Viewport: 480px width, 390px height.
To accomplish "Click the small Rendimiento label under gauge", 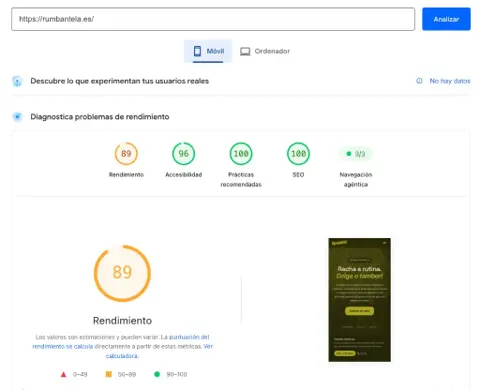I will tap(126, 175).
